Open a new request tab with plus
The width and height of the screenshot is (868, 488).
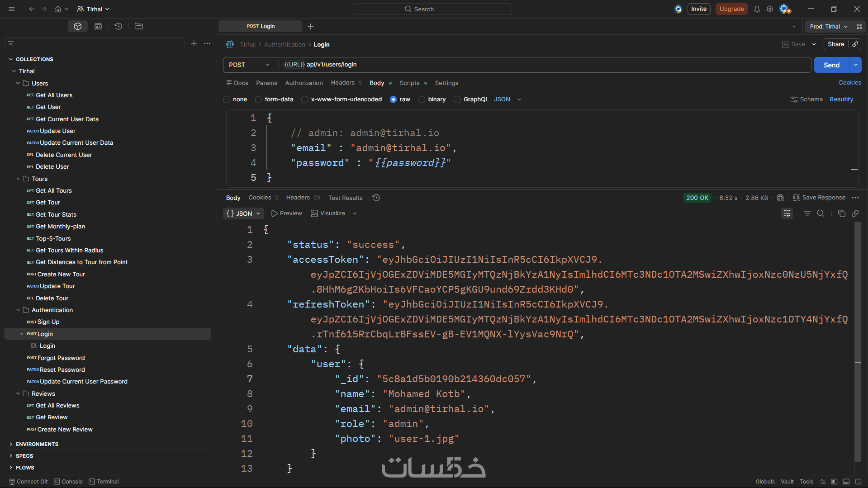[x=311, y=27]
